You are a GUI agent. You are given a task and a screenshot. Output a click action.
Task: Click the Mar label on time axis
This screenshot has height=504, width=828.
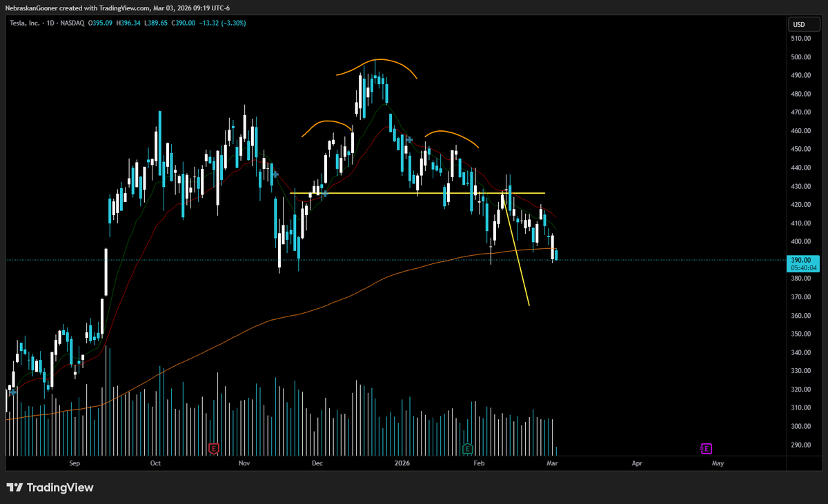coord(552,464)
